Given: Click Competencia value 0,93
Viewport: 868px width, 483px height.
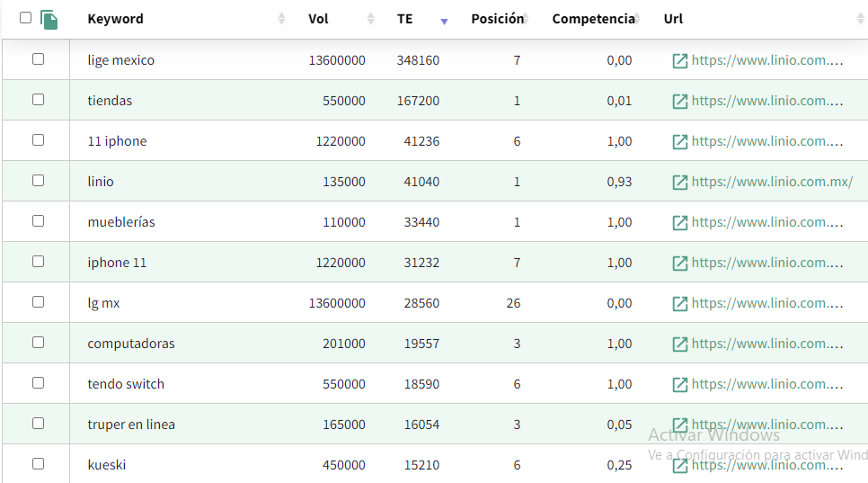Looking at the screenshot, I should click(619, 182).
